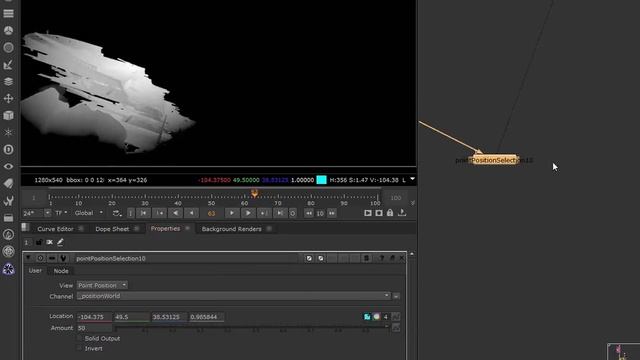Click the pencil edit icon in properties bin
This screenshot has width=640, height=360.
tap(60, 242)
